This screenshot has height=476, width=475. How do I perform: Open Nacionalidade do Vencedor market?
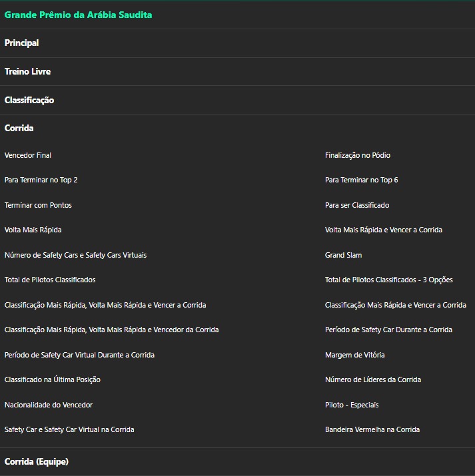click(x=49, y=405)
